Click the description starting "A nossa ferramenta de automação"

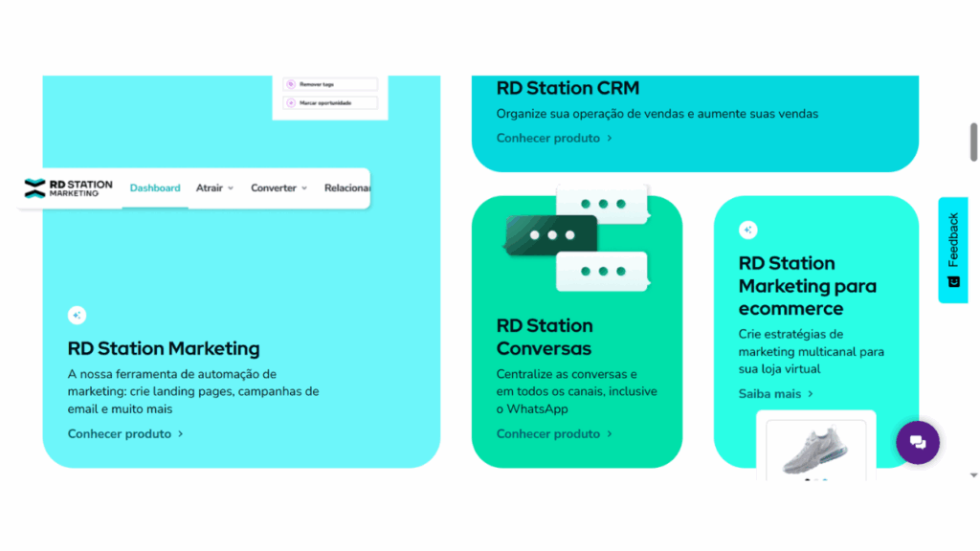(193, 391)
